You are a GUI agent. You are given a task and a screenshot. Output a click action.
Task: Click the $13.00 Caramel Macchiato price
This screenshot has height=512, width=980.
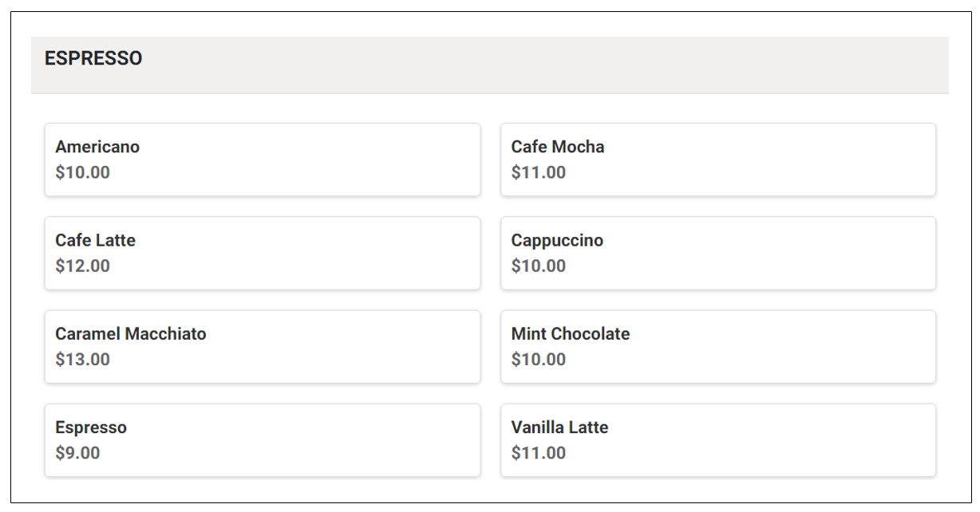click(x=83, y=360)
